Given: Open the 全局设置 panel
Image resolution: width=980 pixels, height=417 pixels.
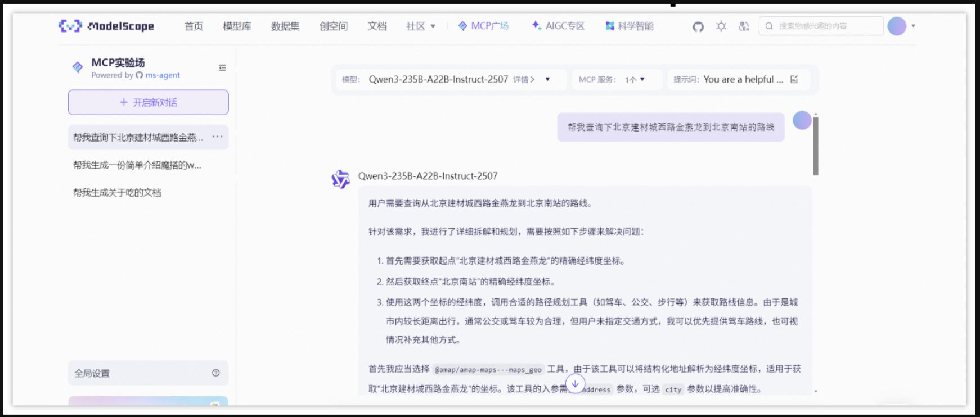Looking at the screenshot, I should (x=148, y=373).
